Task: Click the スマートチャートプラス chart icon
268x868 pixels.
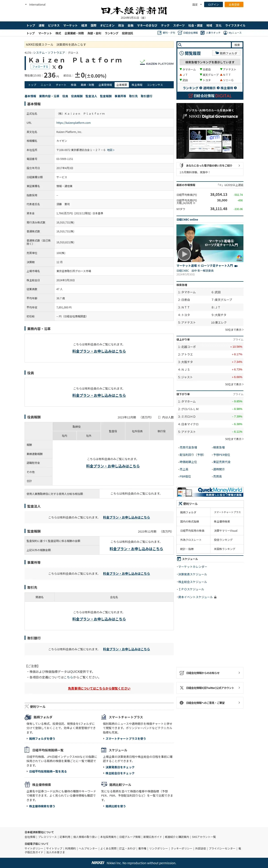Action: (104, 717)
